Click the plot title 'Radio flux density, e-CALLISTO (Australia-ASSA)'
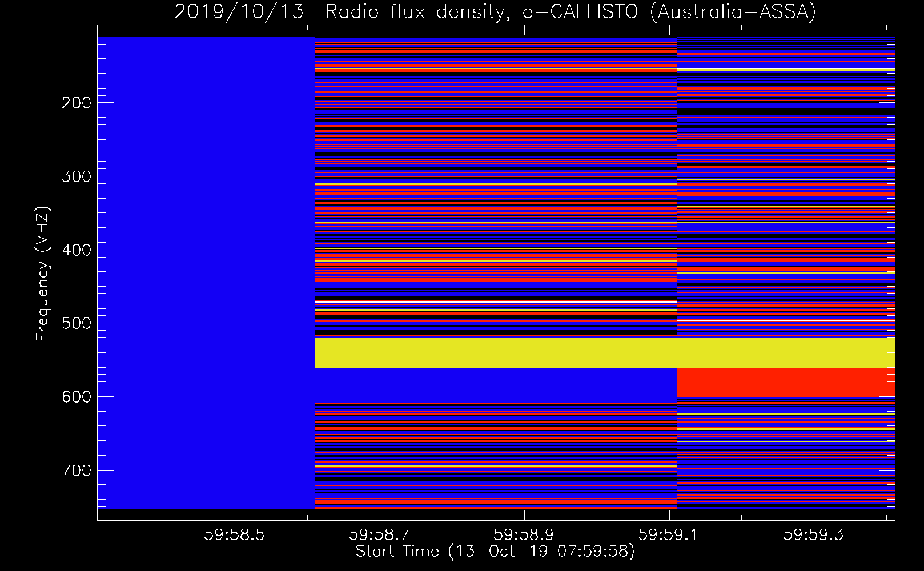924x571 pixels. [x=571, y=11]
